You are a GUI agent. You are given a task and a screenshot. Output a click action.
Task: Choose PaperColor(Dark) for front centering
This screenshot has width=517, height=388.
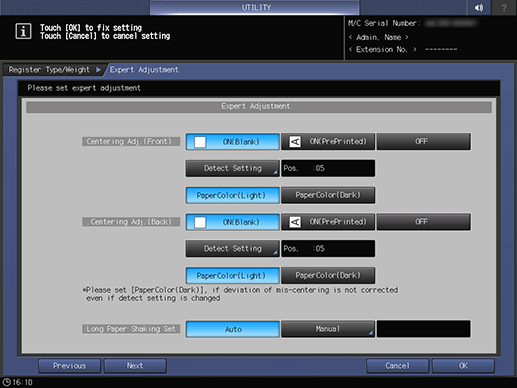tap(328, 195)
